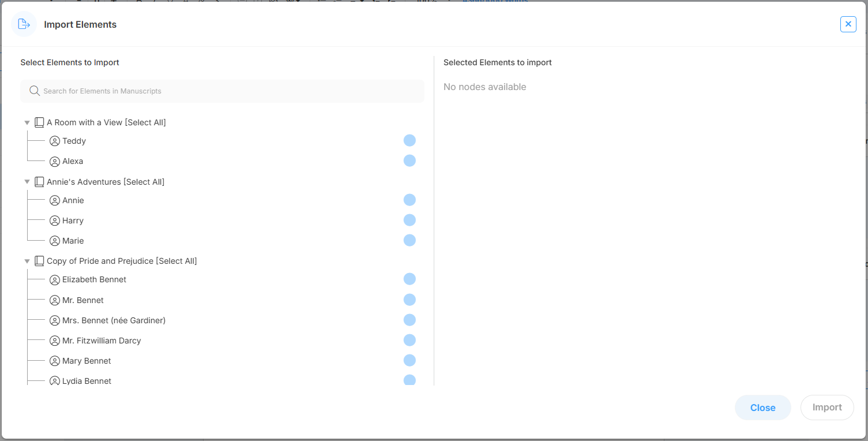Collapse Copy of Pride and Prejudice node
Image resolution: width=868 pixels, height=441 pixels.
[x=27, y=261]
